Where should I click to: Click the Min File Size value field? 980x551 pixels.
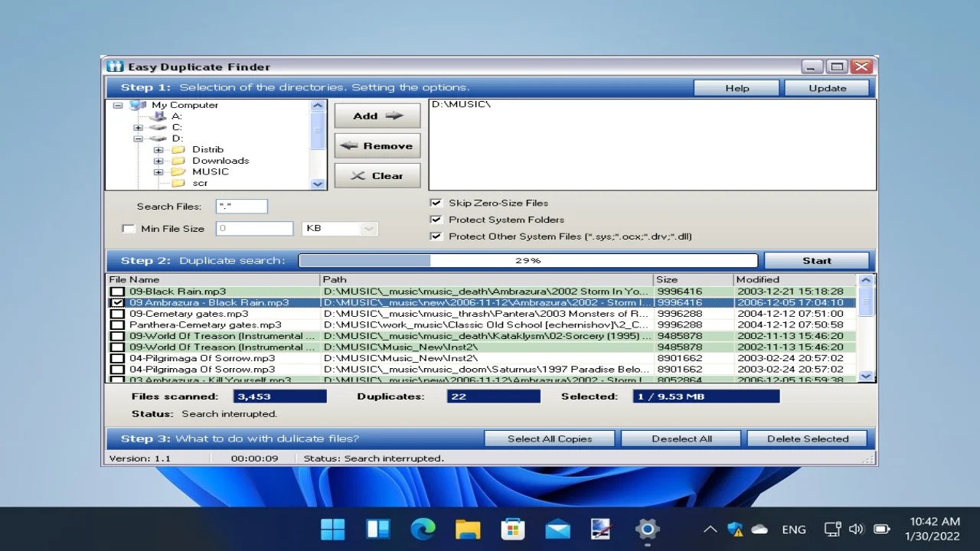pos(254,228)
